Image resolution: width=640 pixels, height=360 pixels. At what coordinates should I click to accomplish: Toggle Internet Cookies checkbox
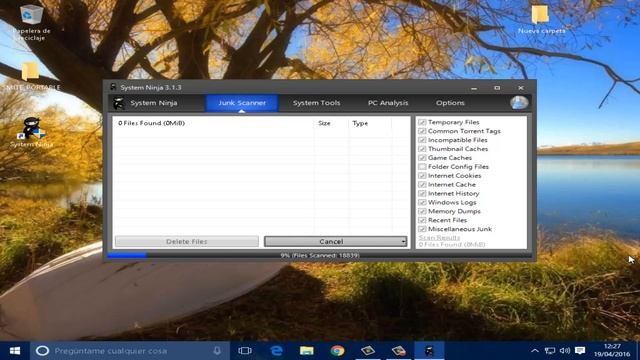[x=422, y=176]
